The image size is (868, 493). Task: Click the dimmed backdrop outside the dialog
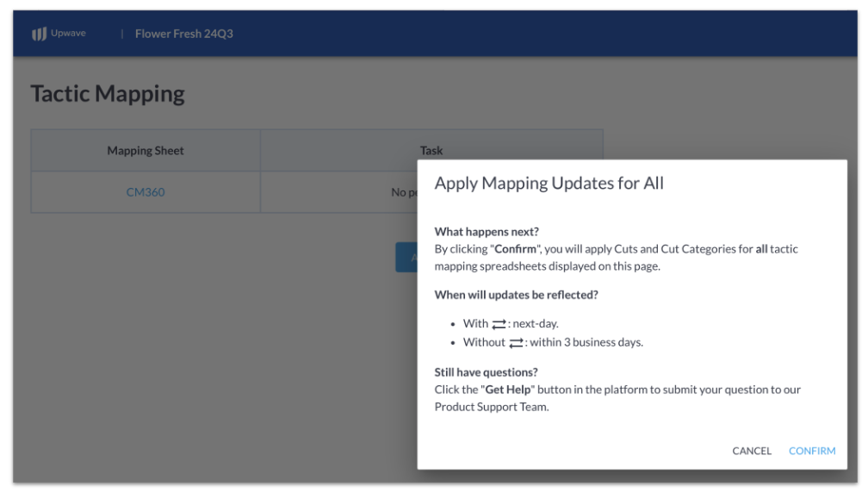pyautogui.click(x=210, y=354)
